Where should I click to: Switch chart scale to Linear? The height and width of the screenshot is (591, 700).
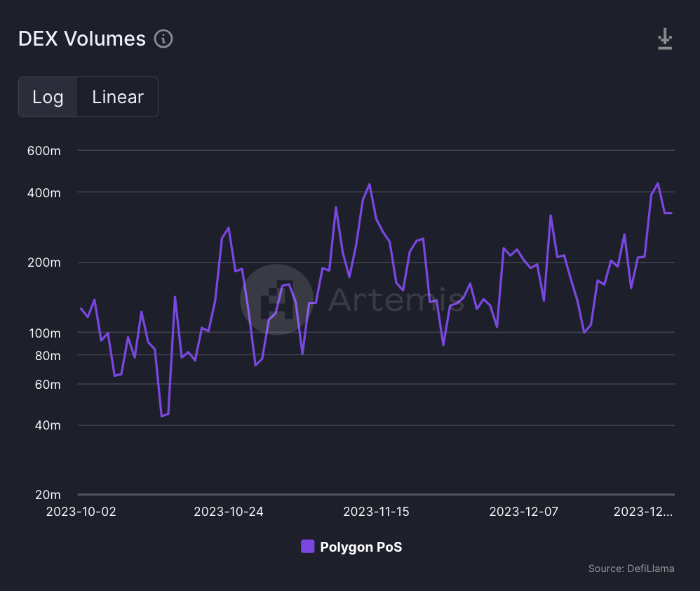(x=118, y=97)
